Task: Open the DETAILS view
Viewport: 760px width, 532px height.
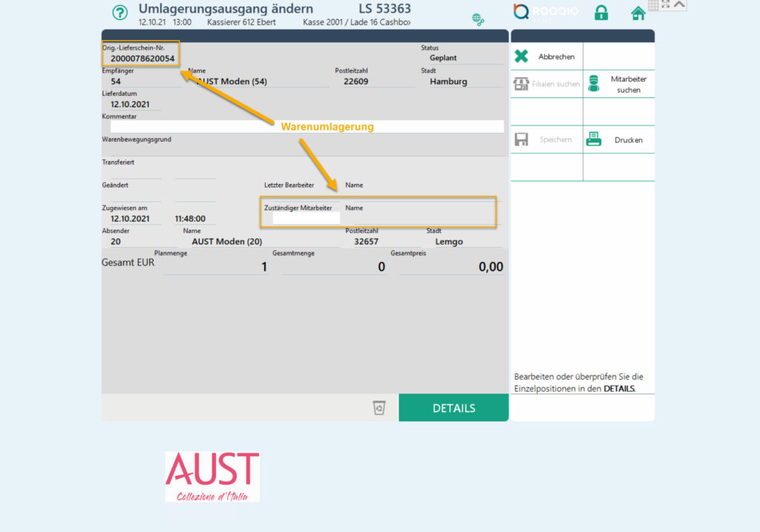Action: tap(453, 408)
